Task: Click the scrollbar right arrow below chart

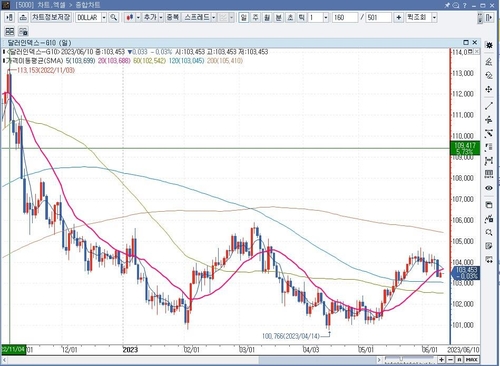Action: tap(379, 360)
